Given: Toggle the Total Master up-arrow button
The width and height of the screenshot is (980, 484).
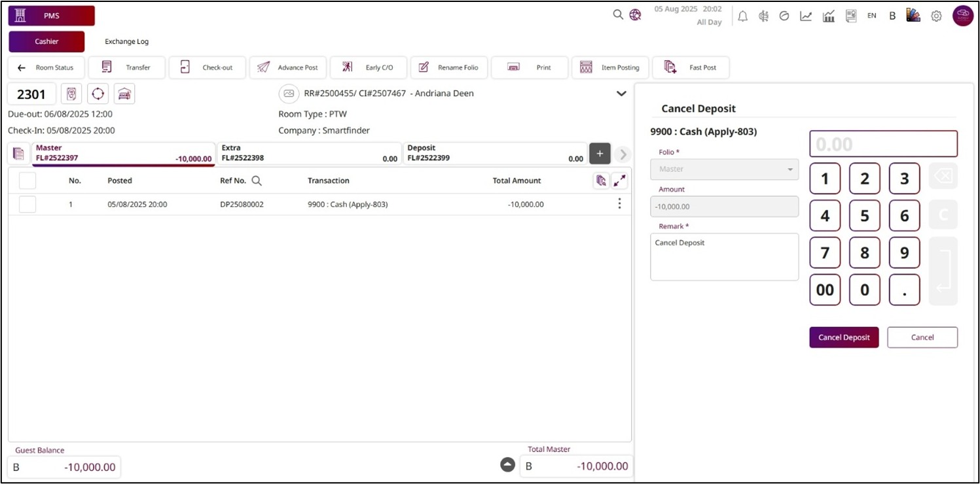Looking at the screenshot, I should tap(507, 464).
